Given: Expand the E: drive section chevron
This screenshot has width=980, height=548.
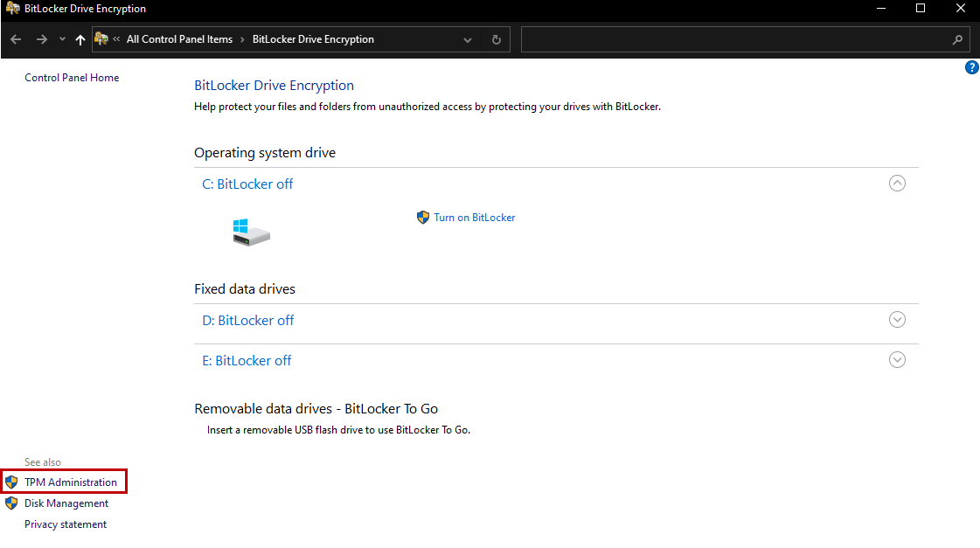Looking at the screenshot, I should [x=897, y=360].
